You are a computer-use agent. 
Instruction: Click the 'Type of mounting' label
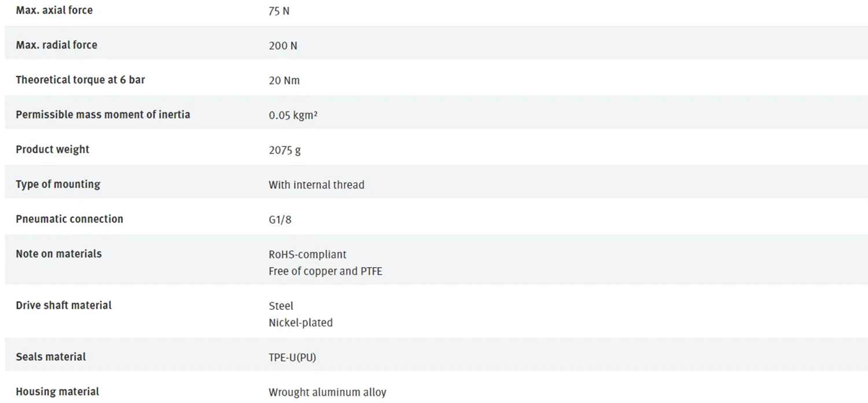pos(58,184)
